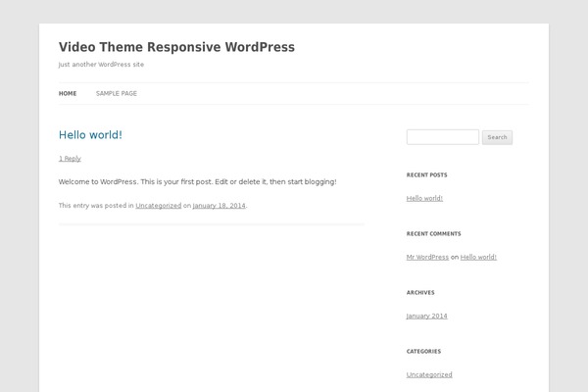Open Uncategorized category in post footer
The height and width of the screenshot is (392, 588).
(x=158, y=206)
